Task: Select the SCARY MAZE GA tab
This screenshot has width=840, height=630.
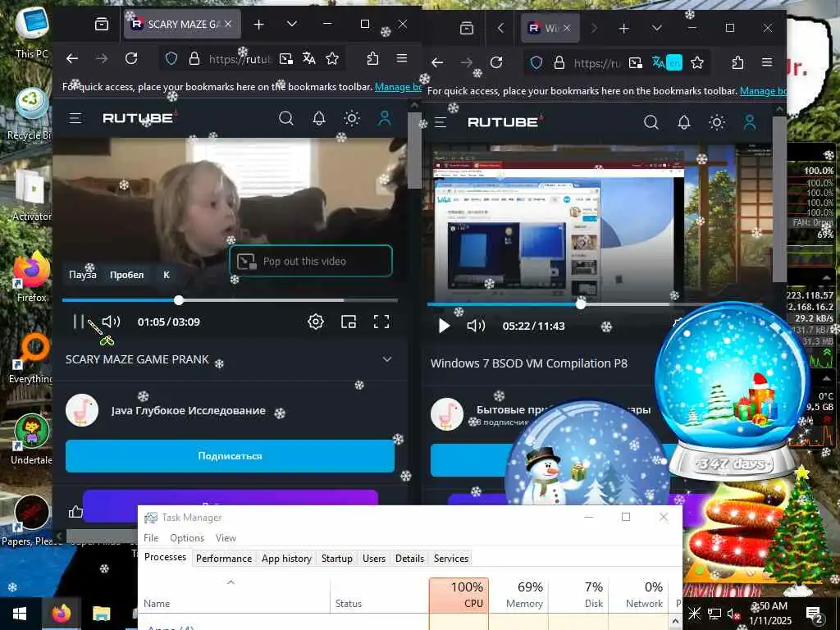Action: pos(182,24)
